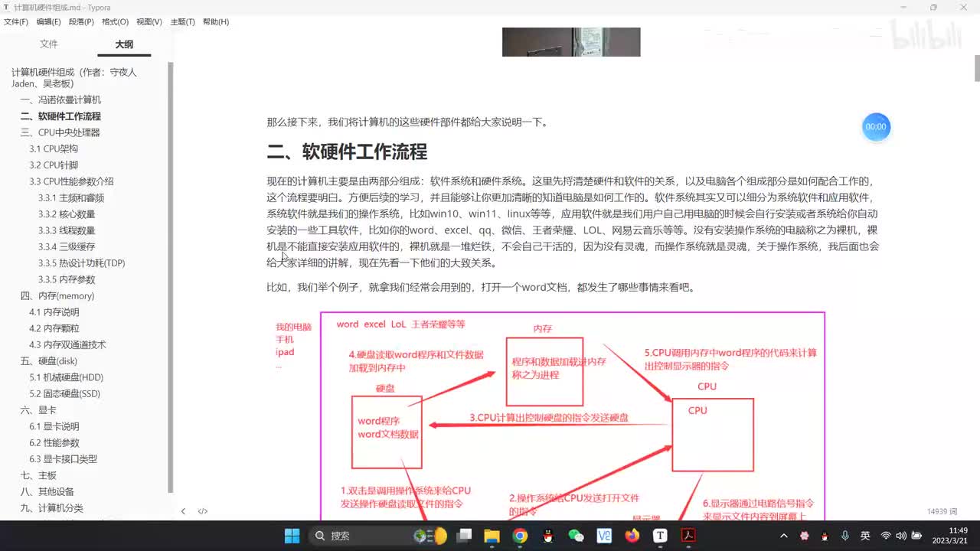Open the 格式(O) menu
This screenshot has height=551, width=980.
[115, 22]
